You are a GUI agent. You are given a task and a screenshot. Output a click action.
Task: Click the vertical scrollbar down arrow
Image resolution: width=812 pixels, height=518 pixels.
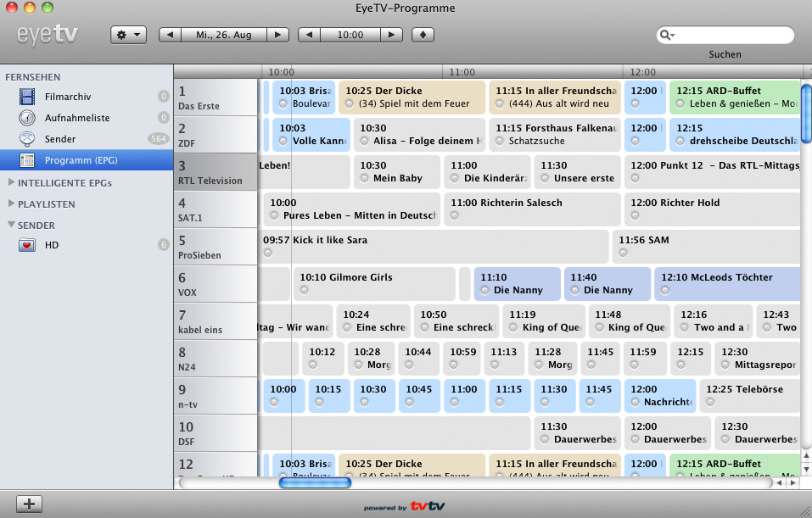coord(806,470)
